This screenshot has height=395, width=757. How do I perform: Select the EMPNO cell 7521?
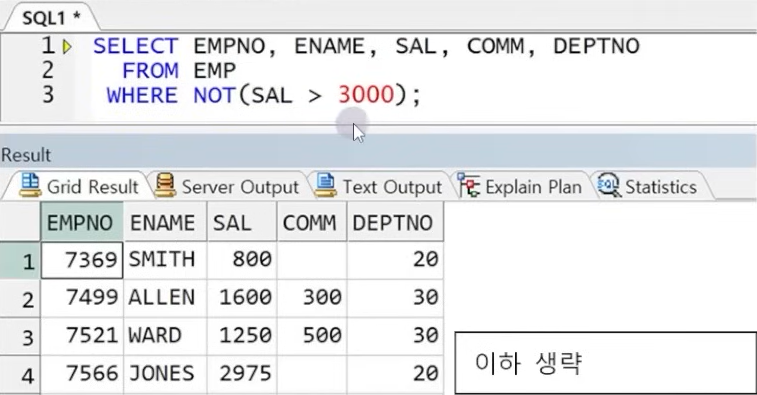point(82,337)
